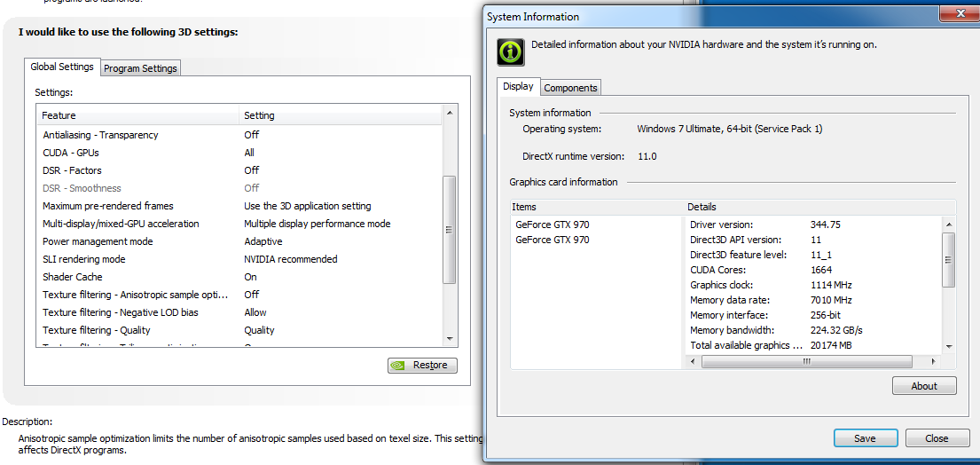
Task: Click the Multiple display performance mode value
Action: coord(317,223)
